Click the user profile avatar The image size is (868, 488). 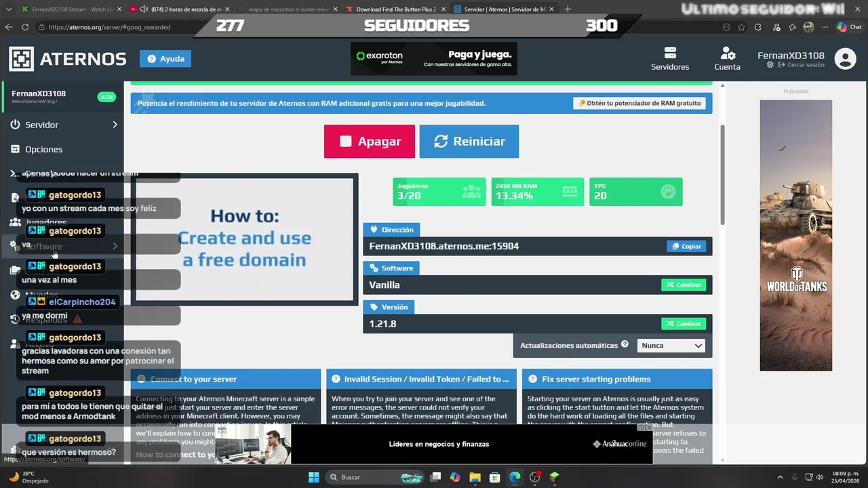[x=845, y=59]
